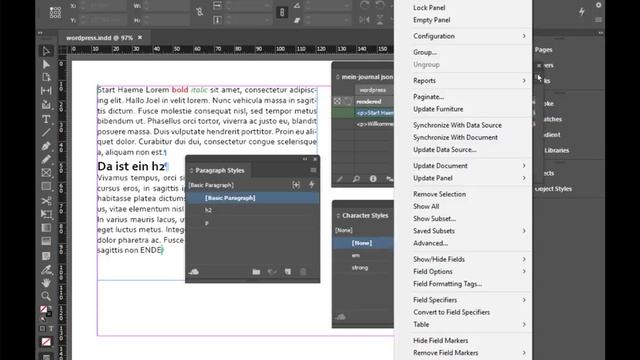Open the workspace gear settings icon
Screen dimensions: 640x360
tap(598, 5)
